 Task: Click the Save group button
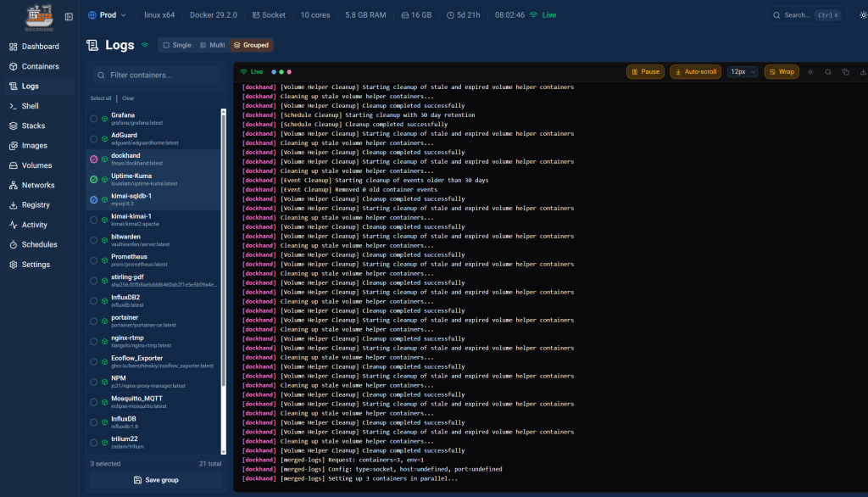click(155, 480)
